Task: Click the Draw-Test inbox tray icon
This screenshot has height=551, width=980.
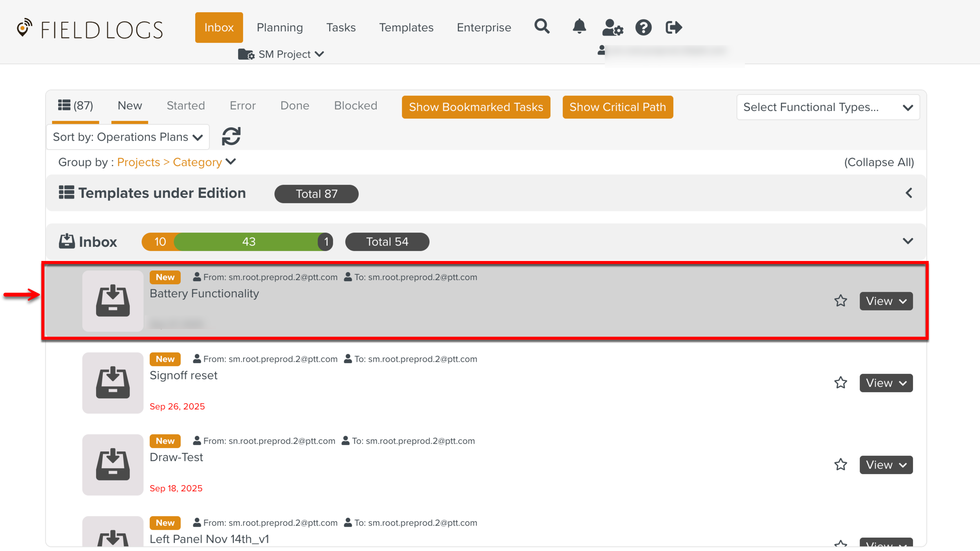Action: [x=113, y=465]
